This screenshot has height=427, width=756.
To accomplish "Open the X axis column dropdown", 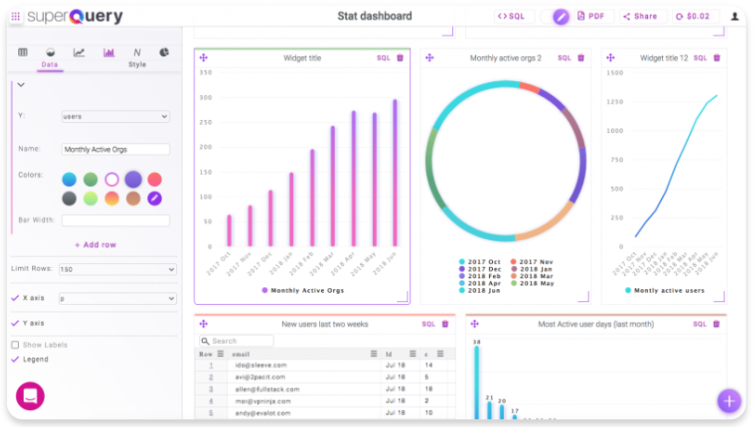I will point(117,299).
